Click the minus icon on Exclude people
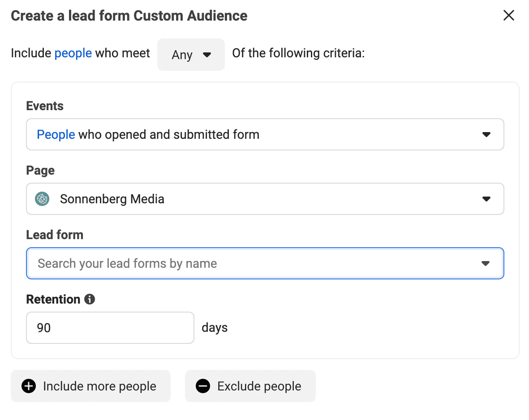This screenshot has width=529, height=420. 203,386
